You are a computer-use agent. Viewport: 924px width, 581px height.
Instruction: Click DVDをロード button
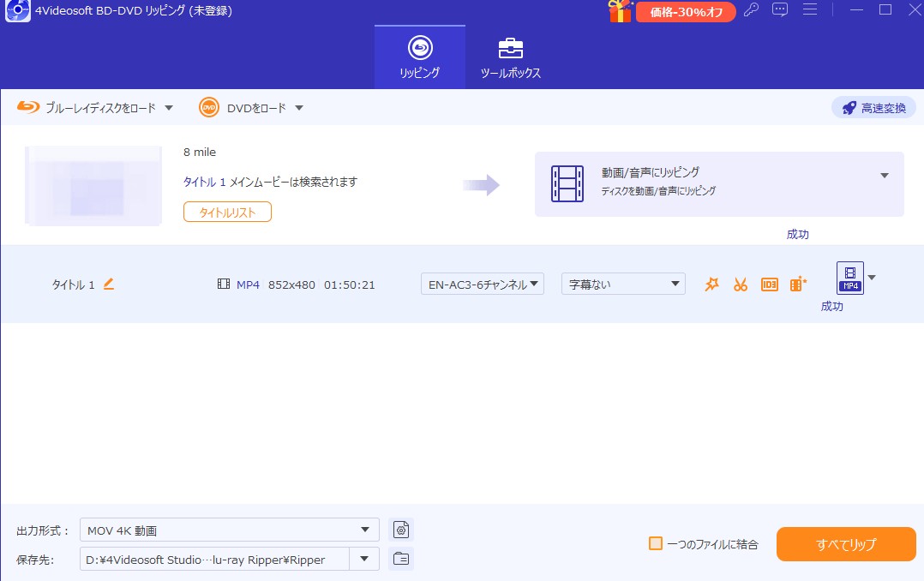pyautogui.click(x=243, y=108)
